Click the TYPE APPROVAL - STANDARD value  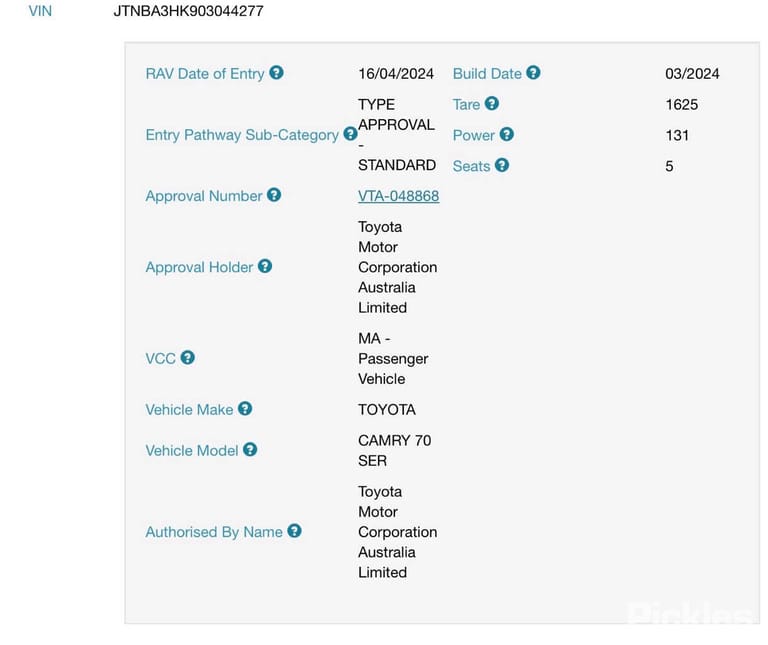click(397, 135)
